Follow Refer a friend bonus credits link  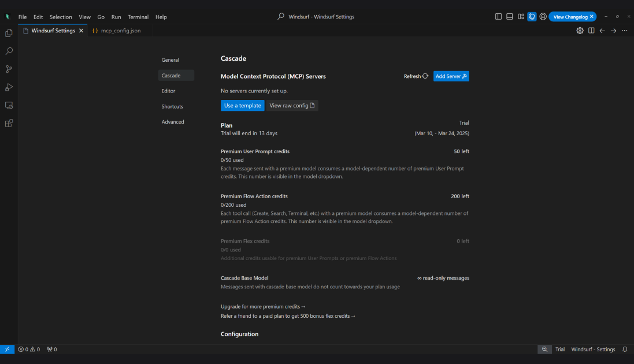[x=288, y=316]
